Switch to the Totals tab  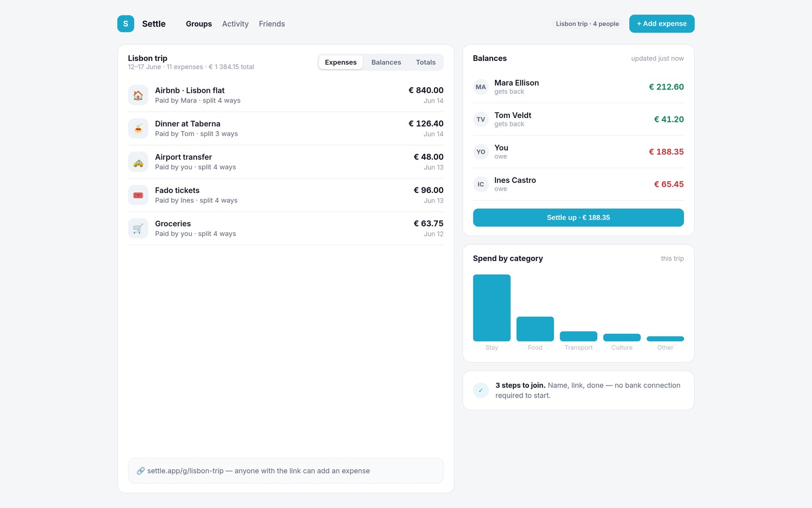pos(426,62)
